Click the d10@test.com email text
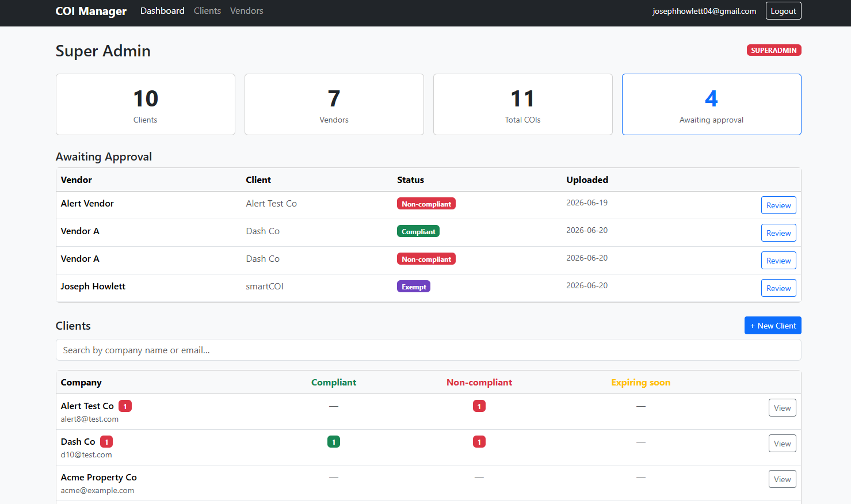This screenshot has height=504, width=851. [x=86, y=455]
